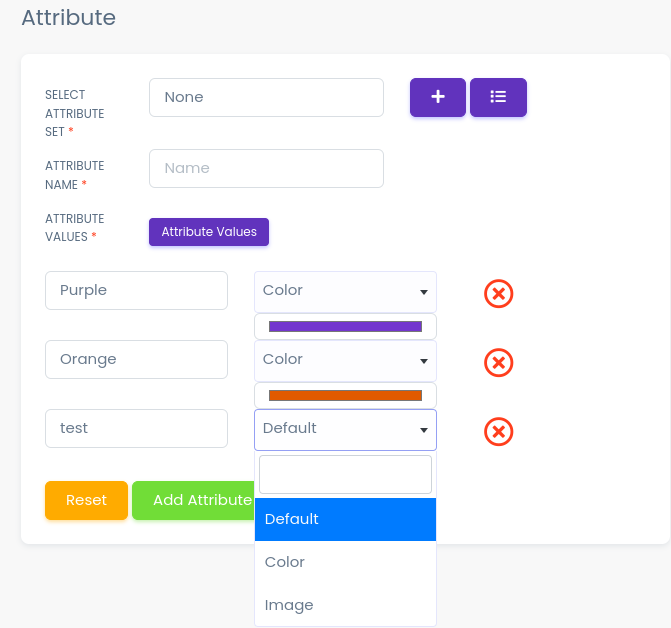671x628 pixels.
Task: Click the Reset button
Action: coord(86,500)
